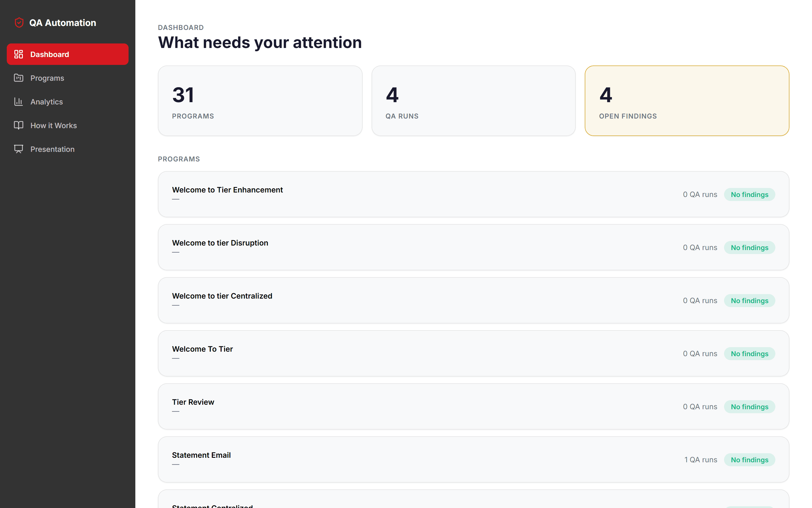Open the Welcome to Tier Enhancement program
The image size is (812, 508).
pos(473,194)
